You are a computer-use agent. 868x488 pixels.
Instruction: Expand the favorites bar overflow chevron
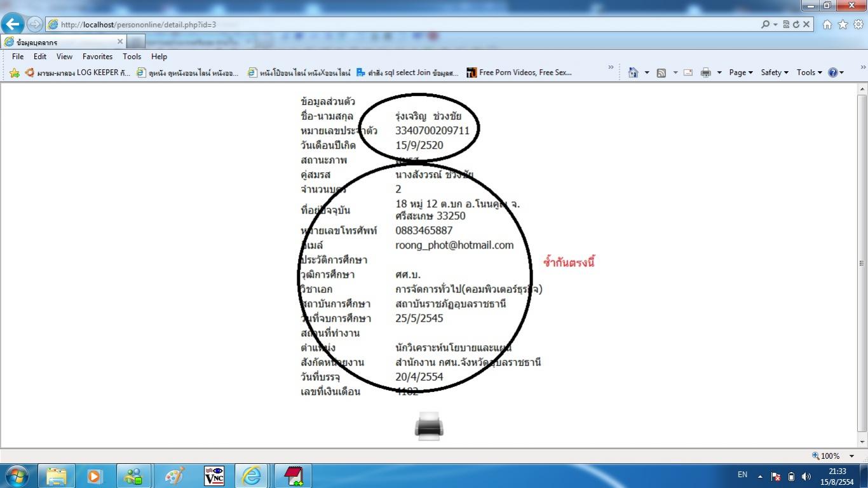pyautogui.click(x=611, y=67)
